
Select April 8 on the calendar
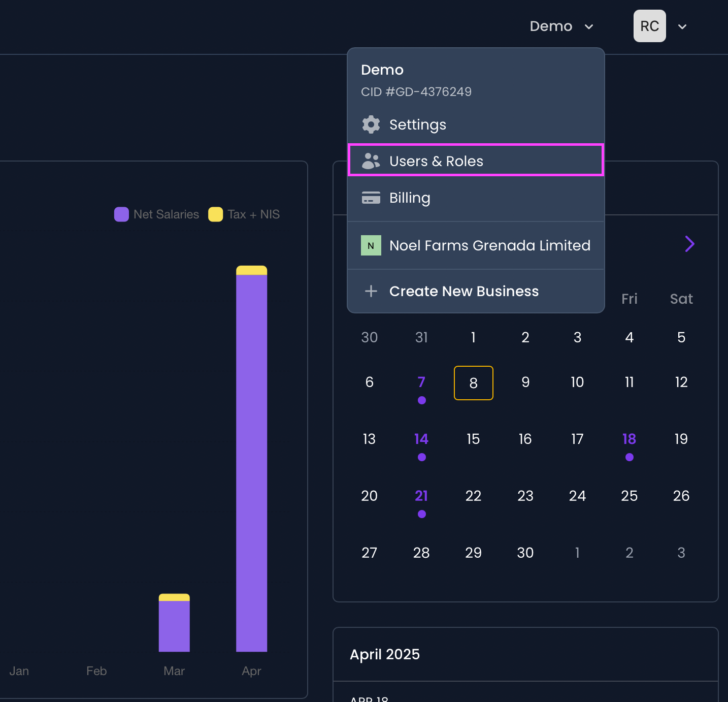pyautogui.click(x=474, y=383)
